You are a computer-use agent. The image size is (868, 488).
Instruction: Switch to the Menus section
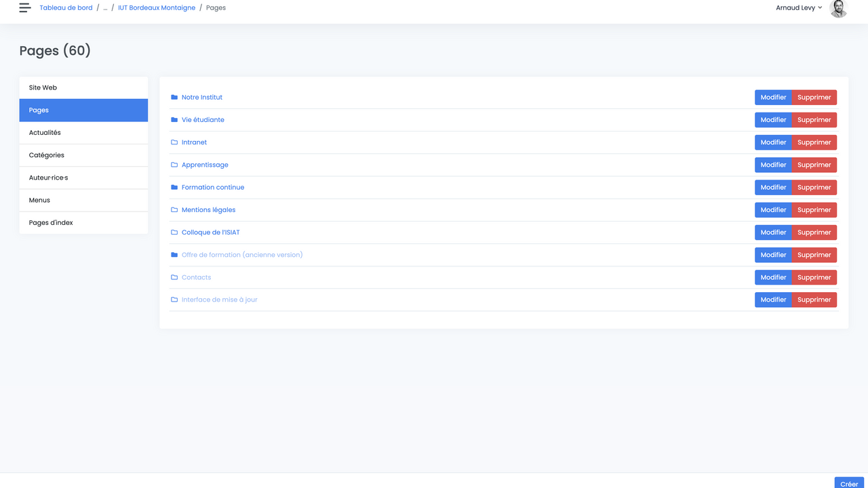(39, 200)
